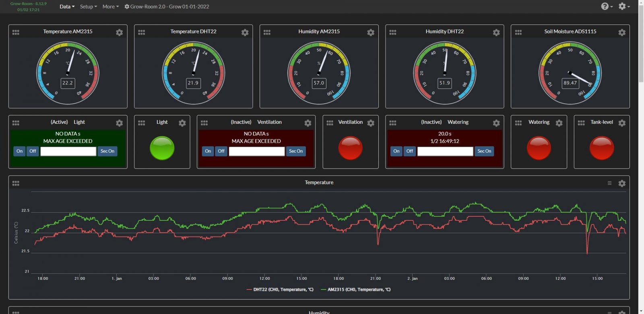Screen dimensions: 644x314
Task: Click the grid handle of Humidity DHT22 widget
Action: click(392, 32)
